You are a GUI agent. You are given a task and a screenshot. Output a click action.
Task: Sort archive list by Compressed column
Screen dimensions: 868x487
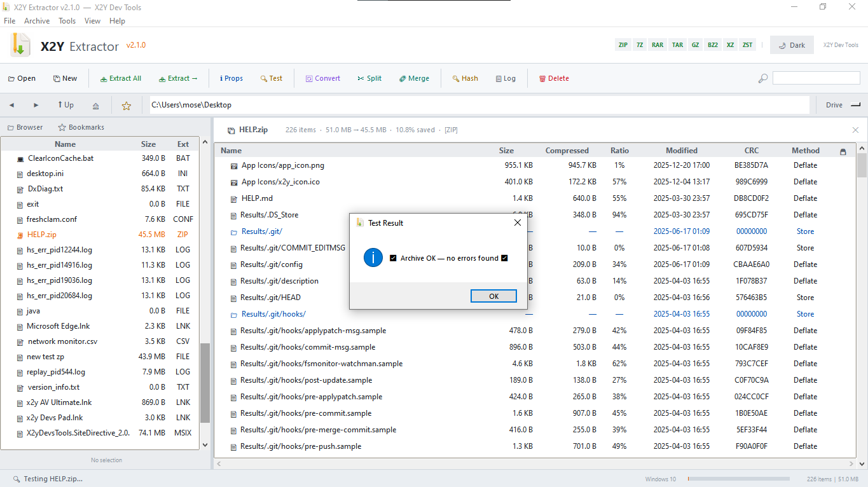click(x=567, y=151)
